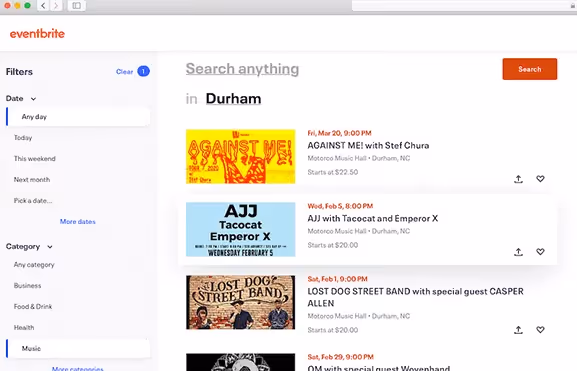Filter events by This weekend
The width and height of the screenshot is (577, 371).
35,159
